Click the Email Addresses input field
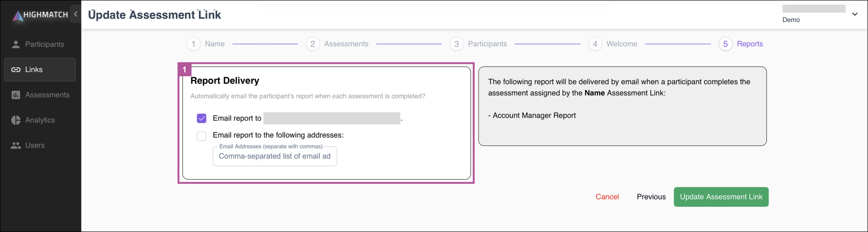The height and width of the screenshot is (232, 868). point(275,156)
